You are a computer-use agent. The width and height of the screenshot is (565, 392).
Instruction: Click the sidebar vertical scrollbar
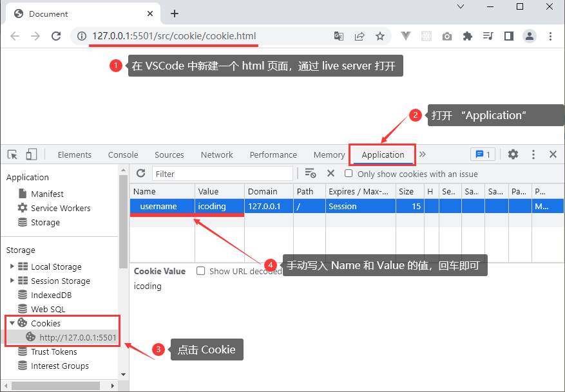[123, 221]
